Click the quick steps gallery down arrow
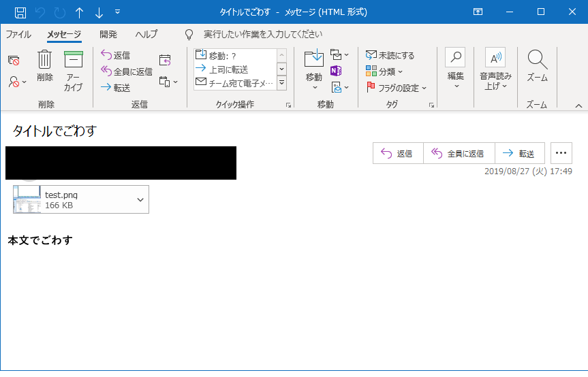 click(281, 69)
